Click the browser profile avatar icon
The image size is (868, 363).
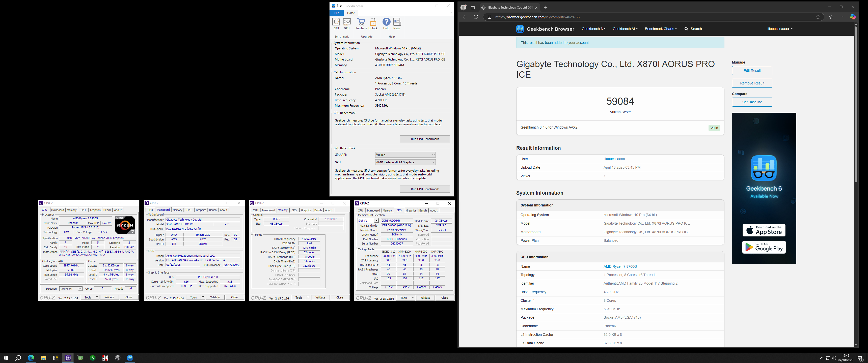point(463,7)
